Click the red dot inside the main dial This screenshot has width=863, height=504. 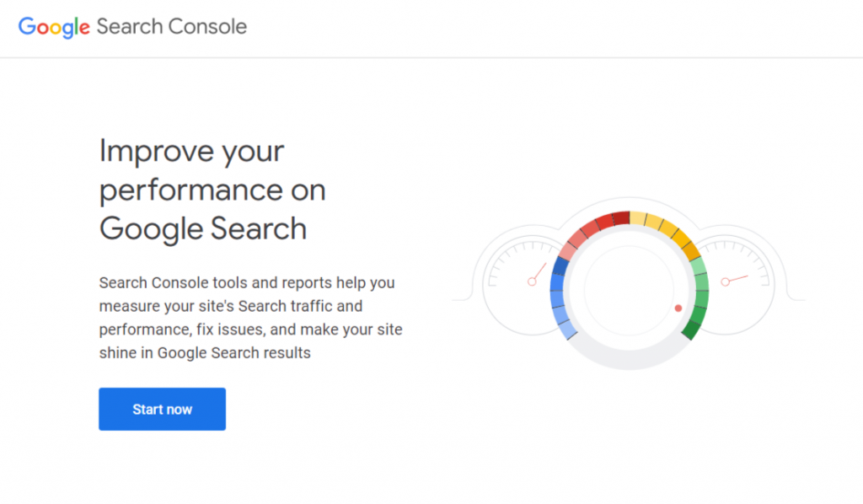coord(678,308)
